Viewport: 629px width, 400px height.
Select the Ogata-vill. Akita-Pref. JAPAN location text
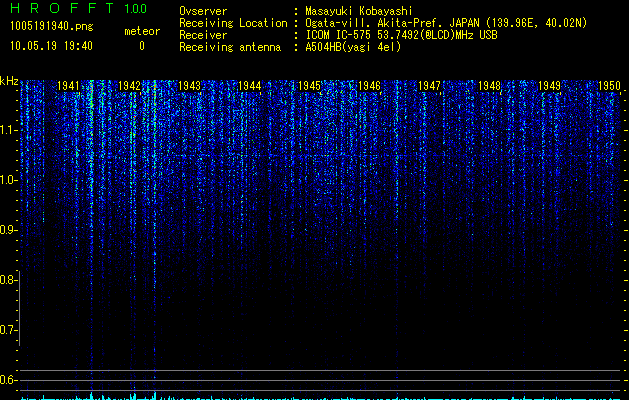(446, 23)
